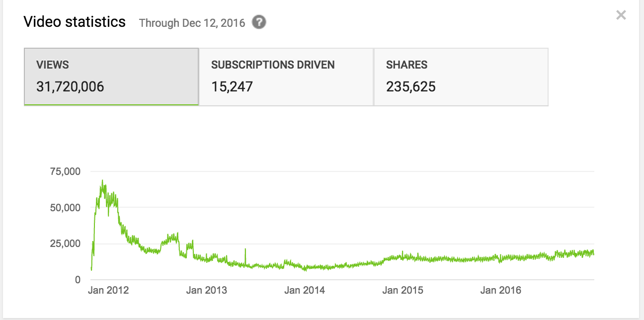
Task: Select the Views tab
Action: tap(111, 77)
